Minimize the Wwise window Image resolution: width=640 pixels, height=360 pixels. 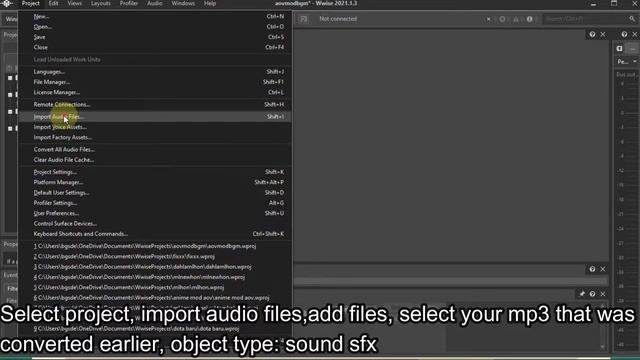point(593,4)
